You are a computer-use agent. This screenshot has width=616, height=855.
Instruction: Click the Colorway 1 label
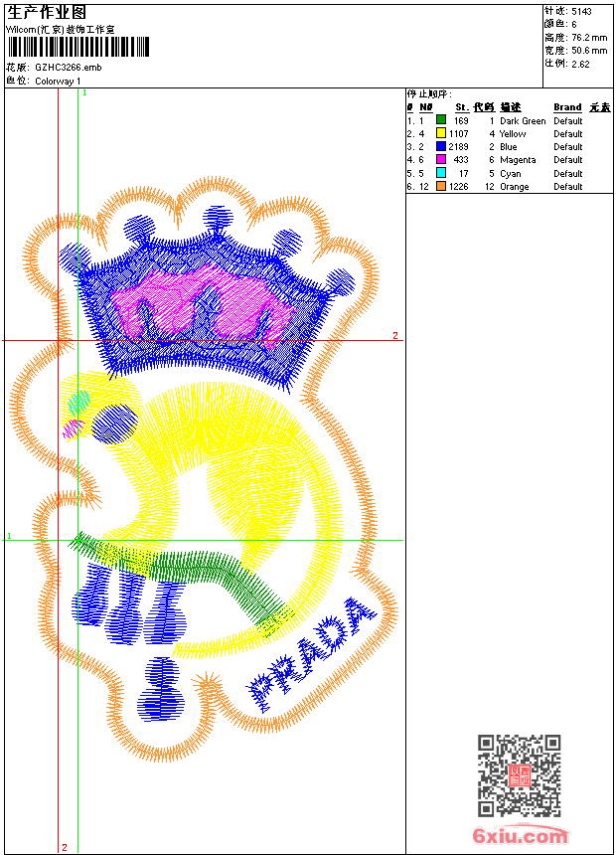tap(58, 82)
